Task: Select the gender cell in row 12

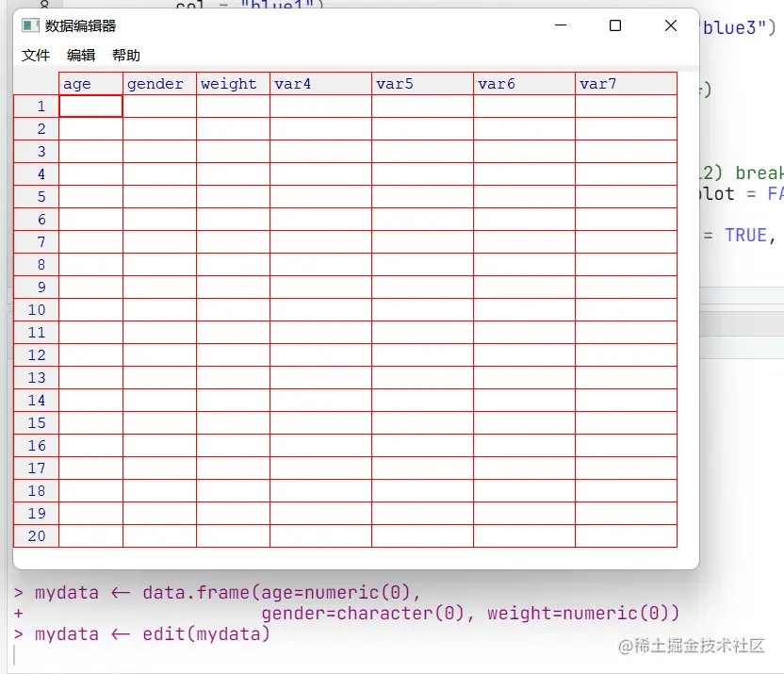Action: point(159,355)
